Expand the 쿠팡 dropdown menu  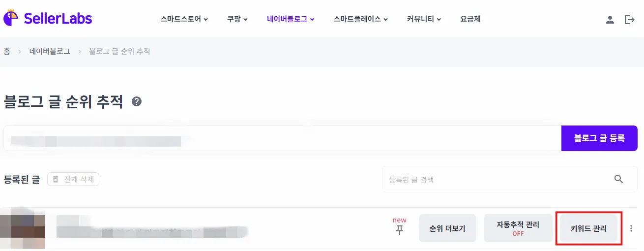coord(237,20)
